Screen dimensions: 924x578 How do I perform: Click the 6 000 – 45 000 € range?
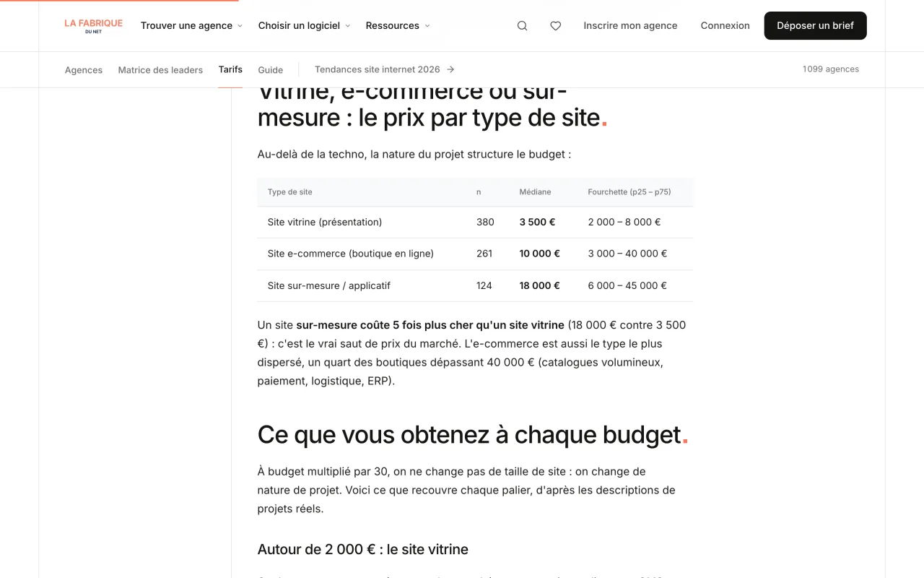pos(627,285)
